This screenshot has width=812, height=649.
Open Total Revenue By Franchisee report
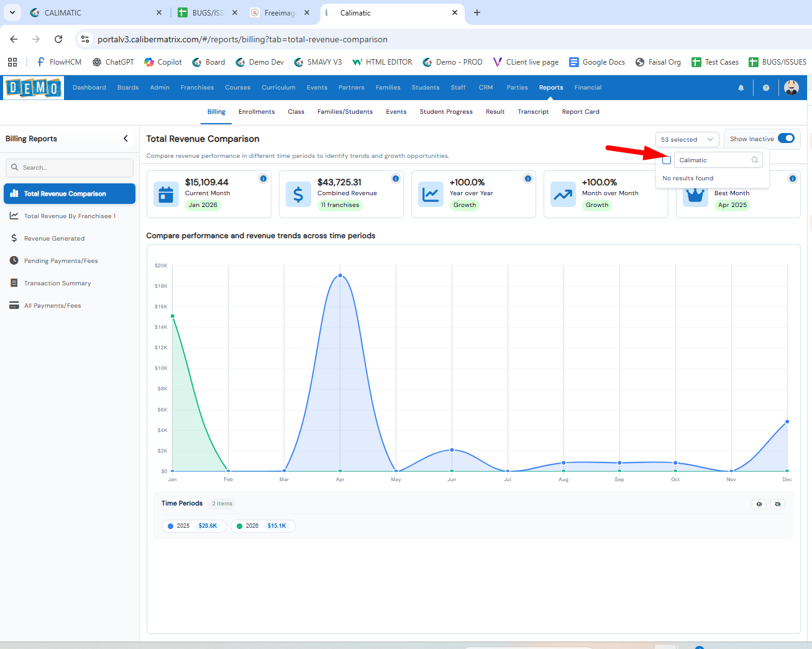coord(70,216)
